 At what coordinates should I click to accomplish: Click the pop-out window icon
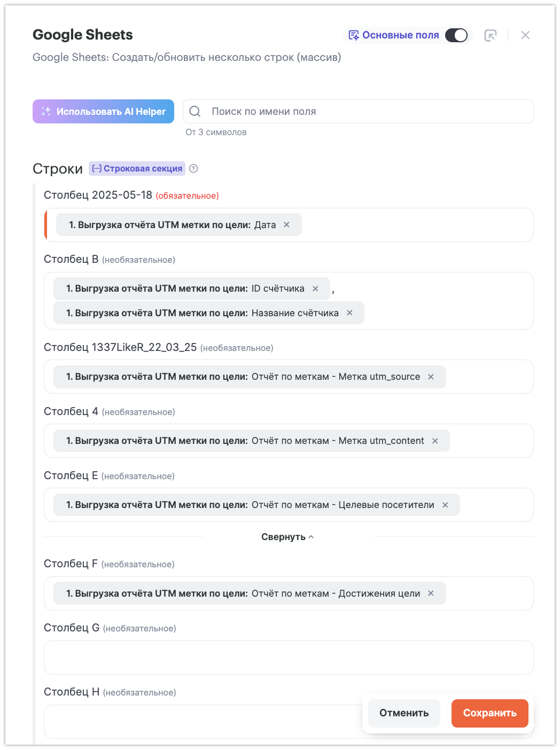click(x=490, y=35)
